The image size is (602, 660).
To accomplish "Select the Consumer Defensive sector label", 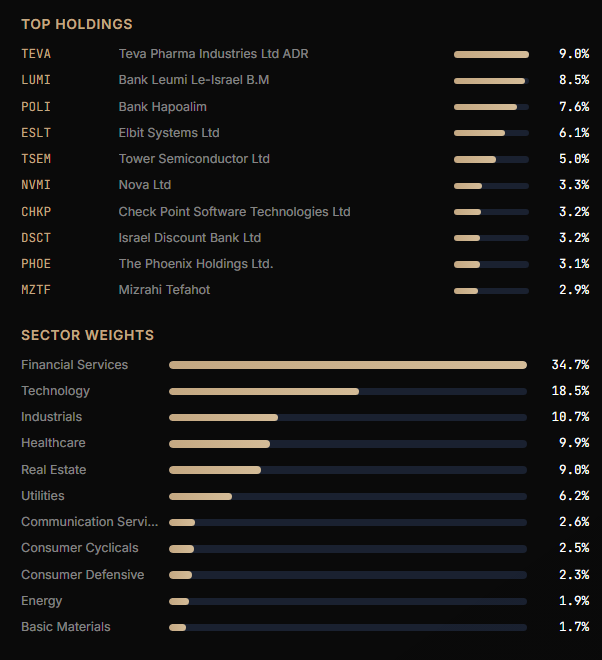I will [83, 575].
